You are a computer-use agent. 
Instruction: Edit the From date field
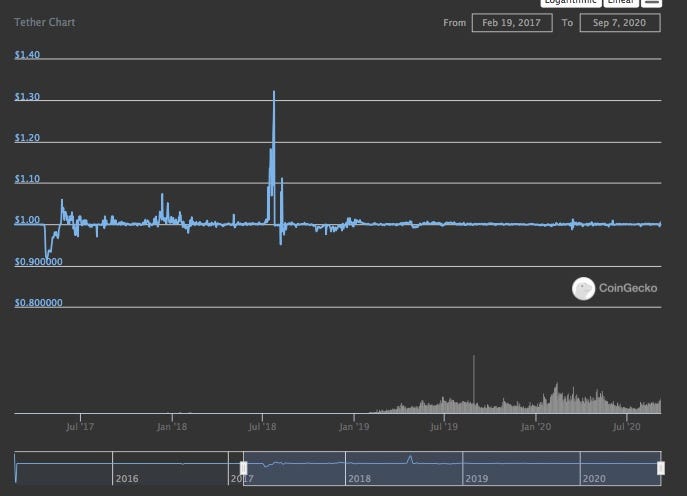(512, 23)
